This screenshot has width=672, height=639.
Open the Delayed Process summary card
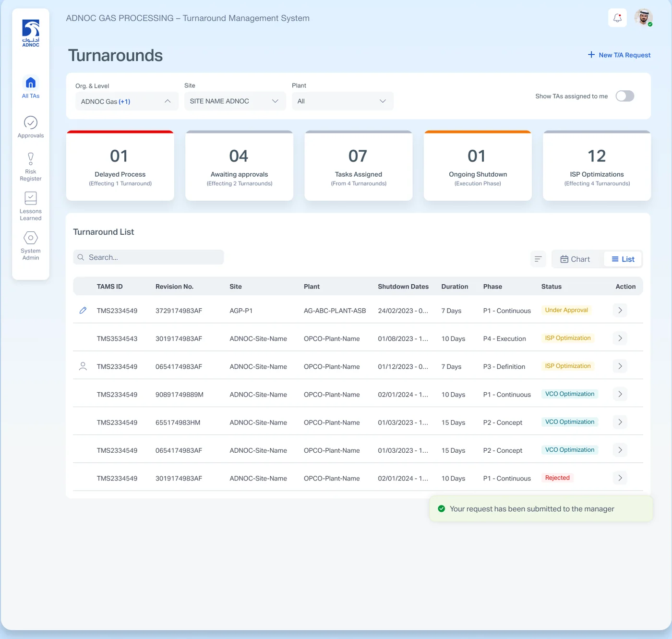[x=120, y=166]
